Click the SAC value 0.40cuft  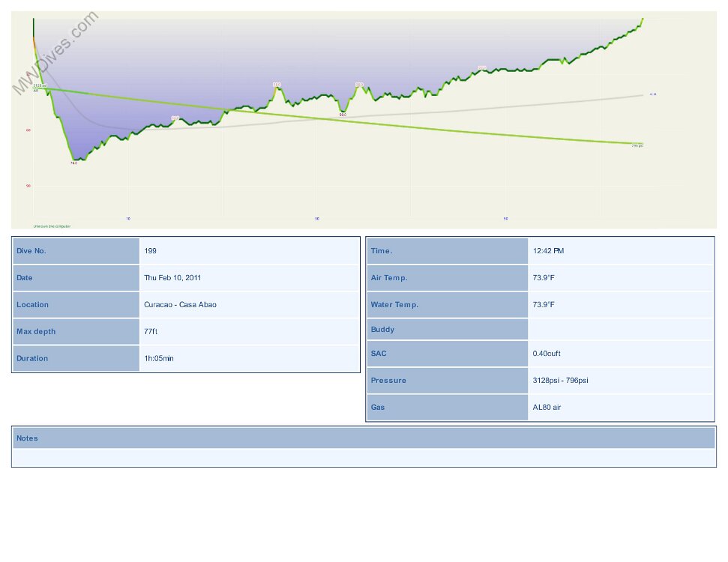coord(547,354)
